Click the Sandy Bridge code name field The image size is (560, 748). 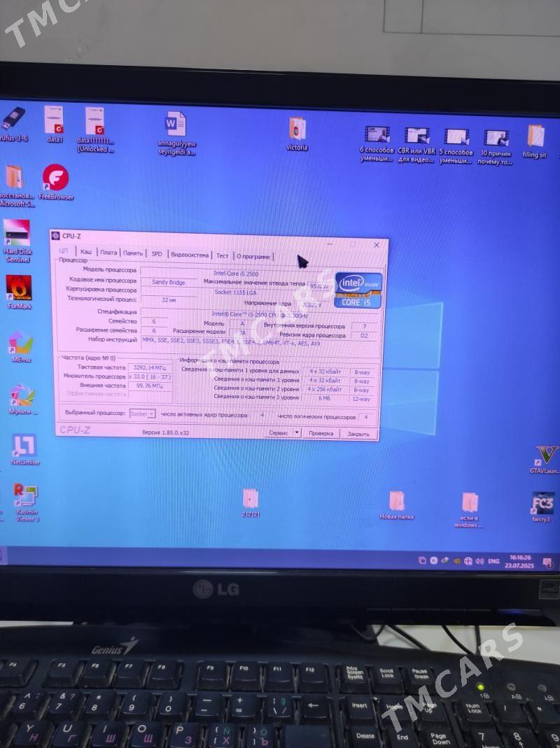pyautogui.click(x=169, y=282)
